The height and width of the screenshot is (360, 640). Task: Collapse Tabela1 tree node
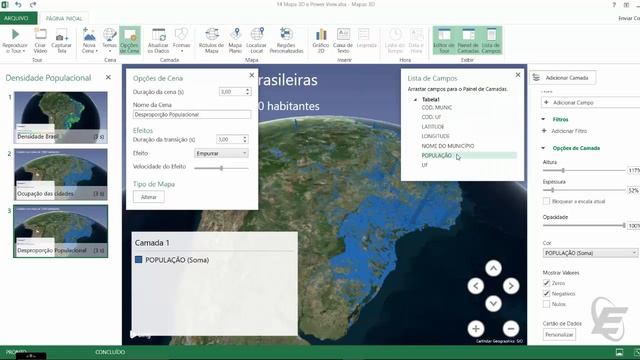415,100
